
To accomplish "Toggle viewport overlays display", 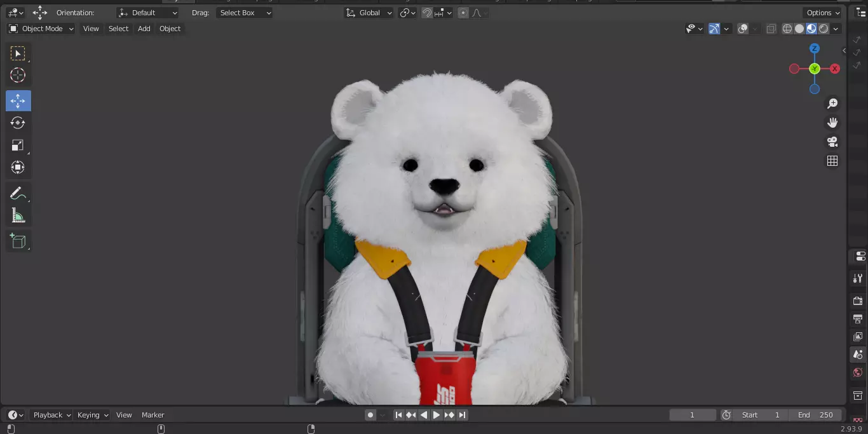I will pyautogui.click(x=743, y=29).
